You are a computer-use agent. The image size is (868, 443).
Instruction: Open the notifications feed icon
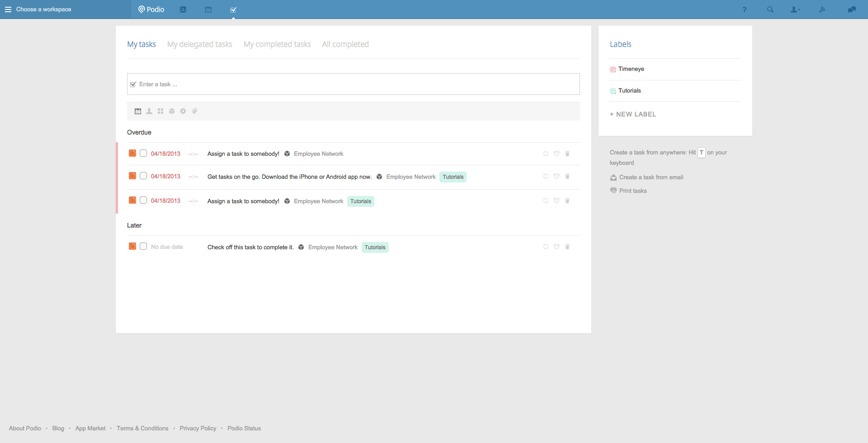822,9
